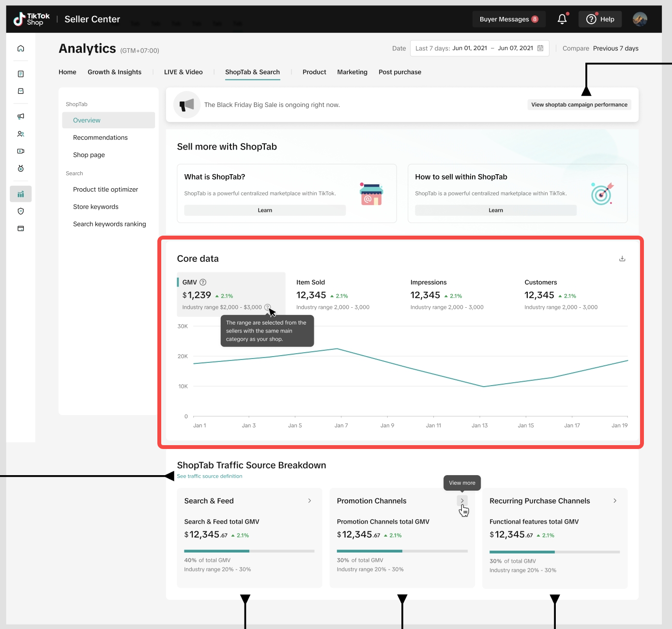Select the GMV metric card
Image resolution: width=672 pixels, height=629 pixels.
[231, 295]
